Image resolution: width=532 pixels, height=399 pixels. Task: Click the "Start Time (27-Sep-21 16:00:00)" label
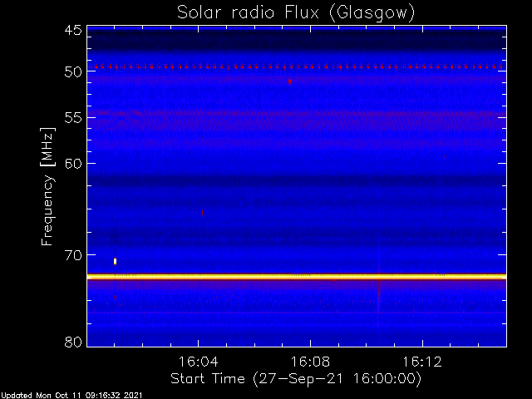point(296,379)
